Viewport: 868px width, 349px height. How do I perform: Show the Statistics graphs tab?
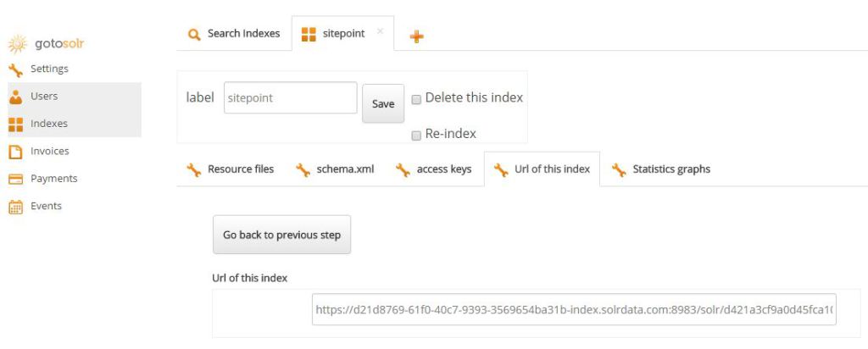(x=661, y=169)
